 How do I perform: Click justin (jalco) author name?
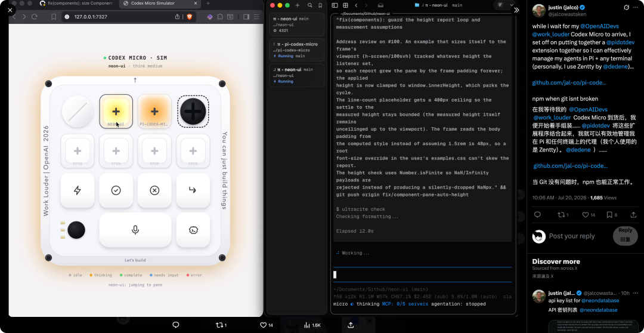click(x=564, y=7)
